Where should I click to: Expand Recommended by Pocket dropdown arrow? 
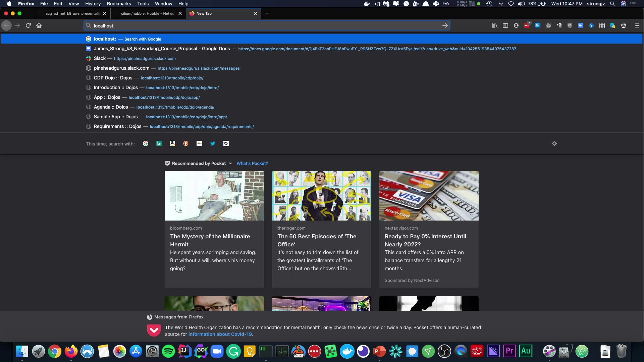pos(230,164)
